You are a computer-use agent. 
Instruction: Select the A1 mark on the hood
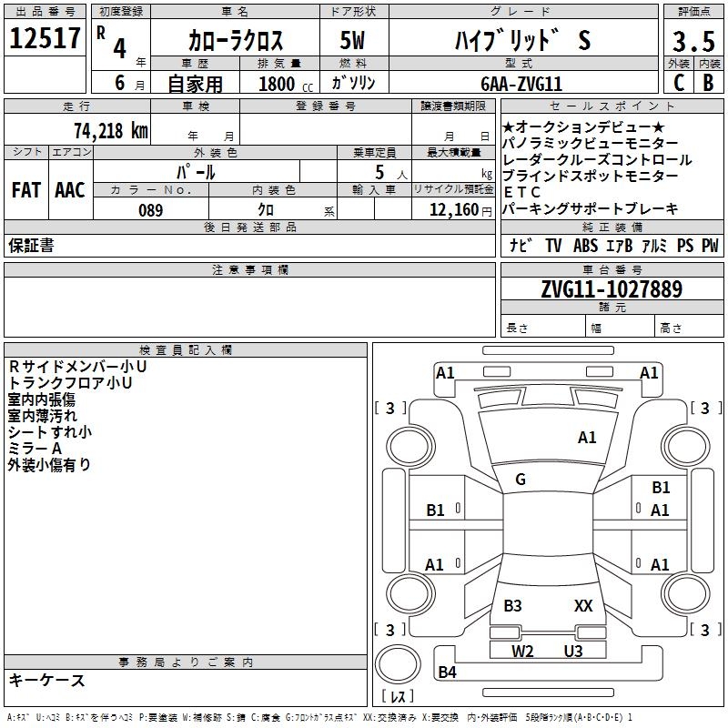tap(587, 438)
